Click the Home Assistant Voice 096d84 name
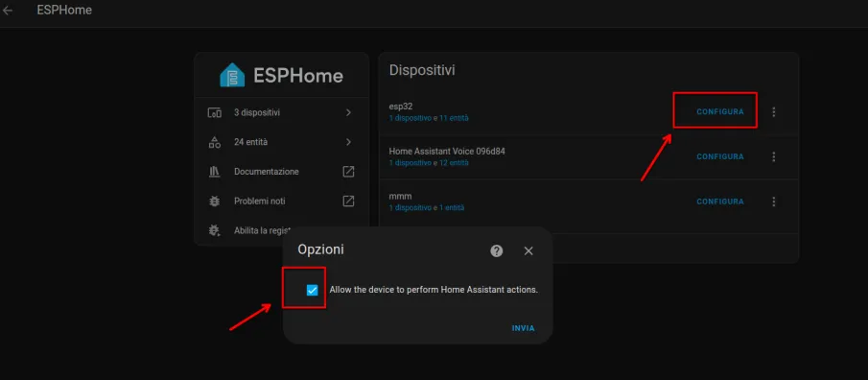Viewport: 868px width, 380px height. pos(447,152)
